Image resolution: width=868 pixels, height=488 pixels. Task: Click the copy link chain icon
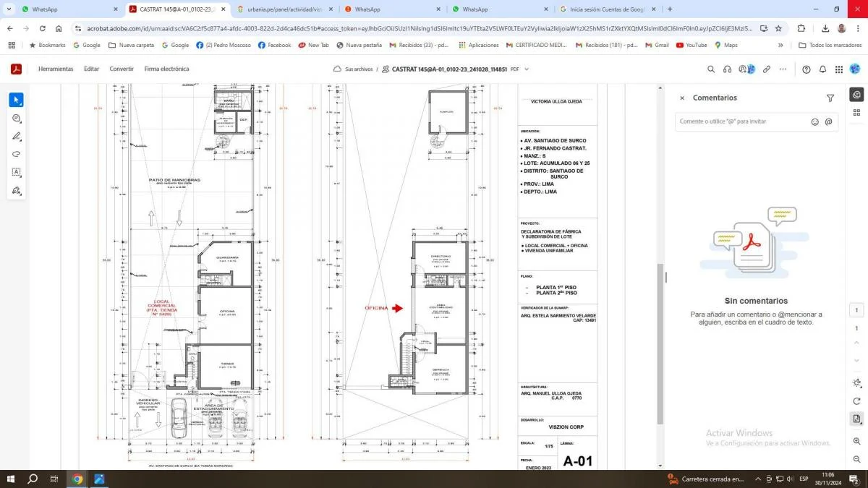point(767,69)
